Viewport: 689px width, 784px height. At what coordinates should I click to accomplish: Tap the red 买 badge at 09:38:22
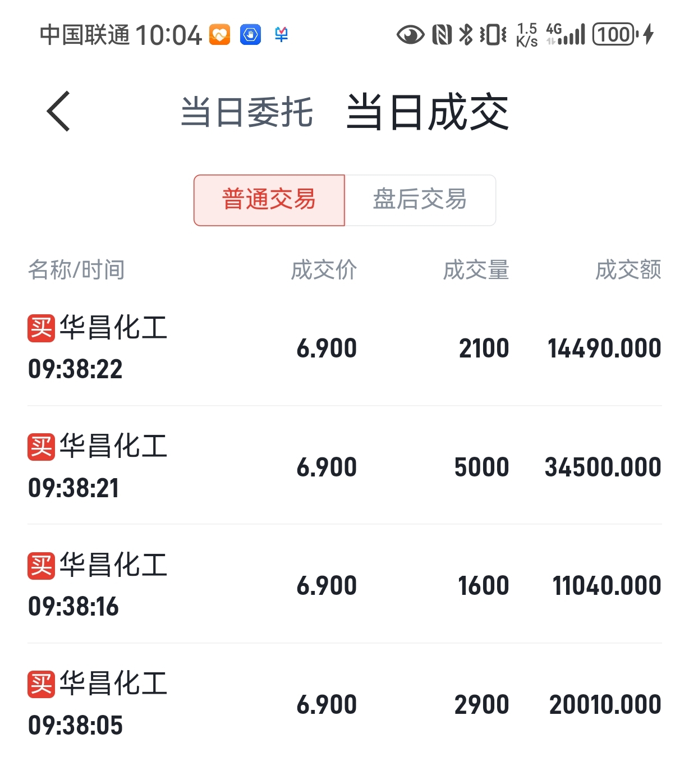point(41,328)
